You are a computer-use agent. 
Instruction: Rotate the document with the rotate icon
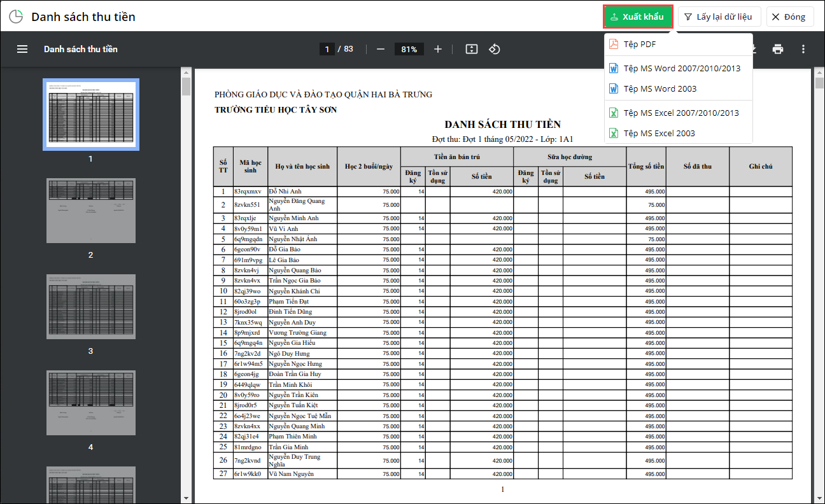click(495, 49)
